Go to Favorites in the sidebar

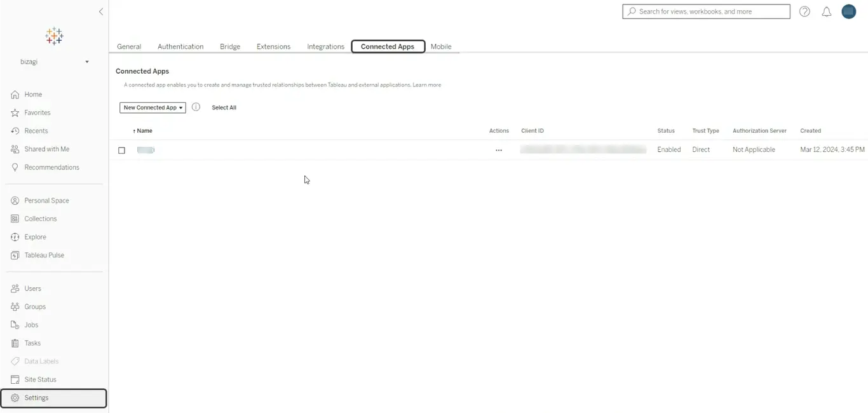[37, 113]
